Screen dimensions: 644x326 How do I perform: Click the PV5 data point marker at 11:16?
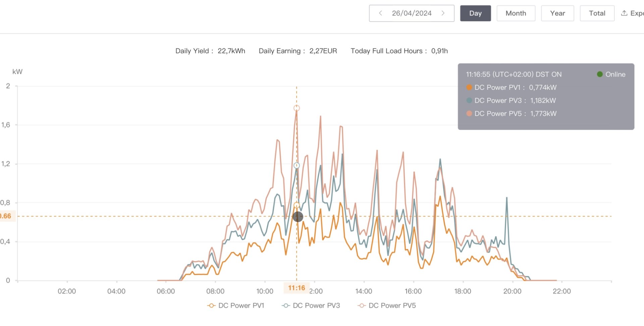pos(297,108)
